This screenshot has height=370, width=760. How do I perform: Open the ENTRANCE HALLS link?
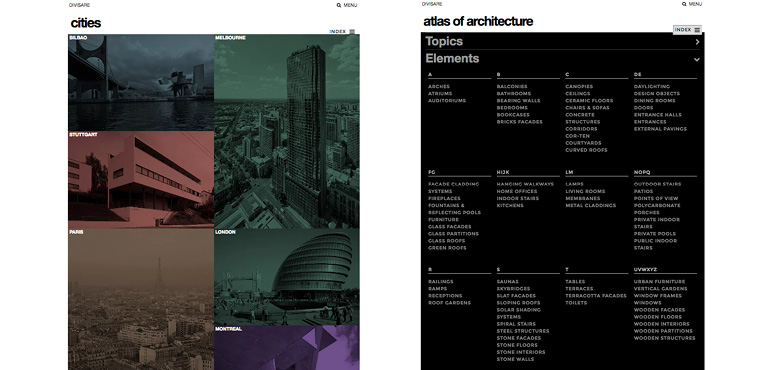(x=658, y=115)
